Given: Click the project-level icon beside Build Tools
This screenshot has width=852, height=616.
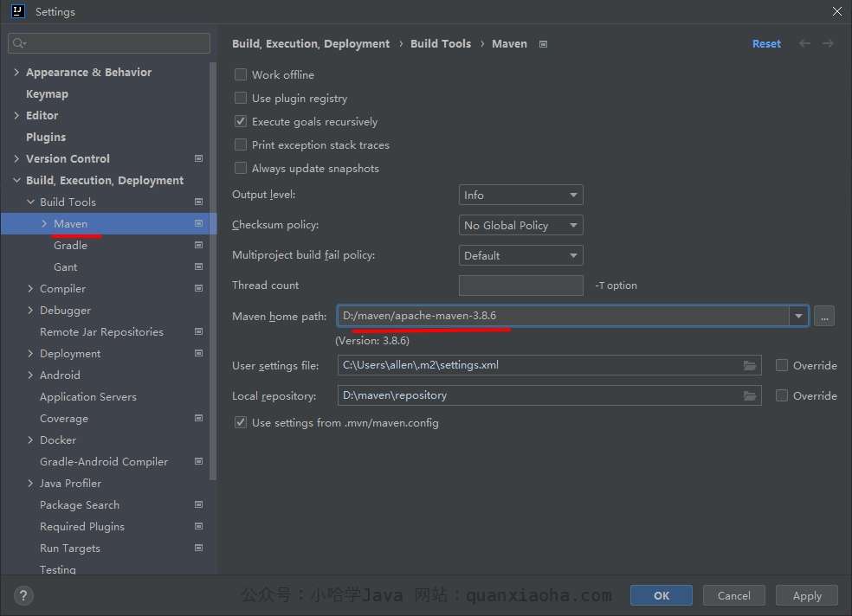Looking at the screenshot, I should 199,202.
